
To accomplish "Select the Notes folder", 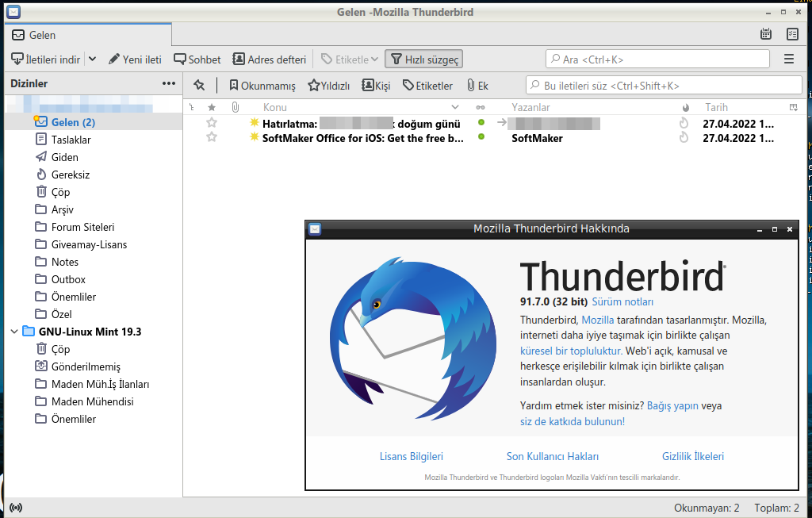I will pos(65,262).
